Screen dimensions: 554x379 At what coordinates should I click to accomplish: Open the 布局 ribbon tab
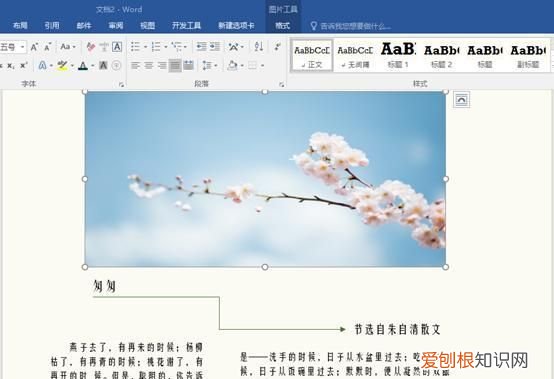[x=20, y=25]
